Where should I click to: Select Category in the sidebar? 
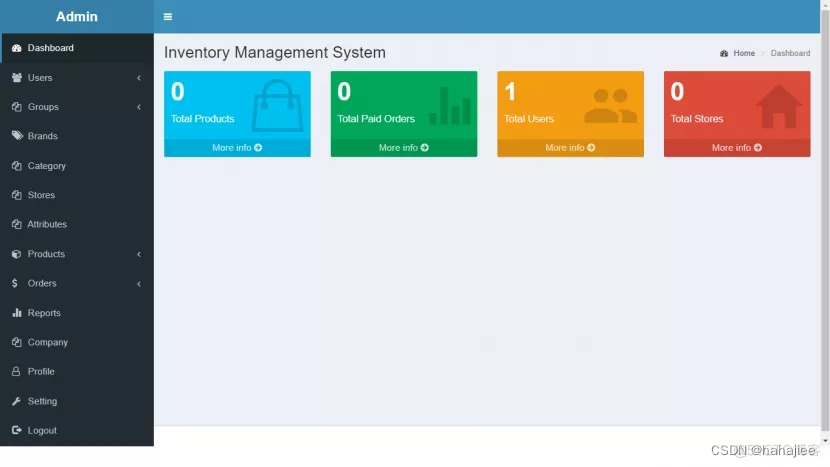coord(77,166)
